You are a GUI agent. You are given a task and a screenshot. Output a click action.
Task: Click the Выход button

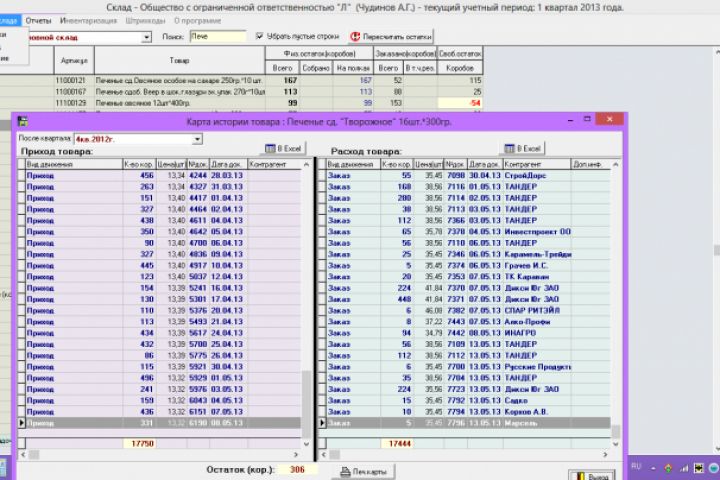(592, 476)
